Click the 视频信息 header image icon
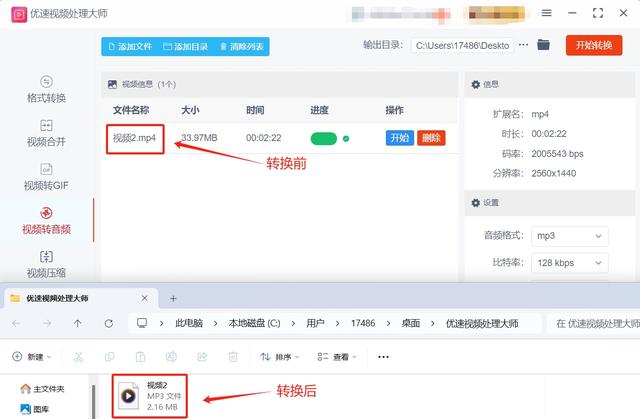The width and height of the screenshot is (640, 419). (112, 84)
